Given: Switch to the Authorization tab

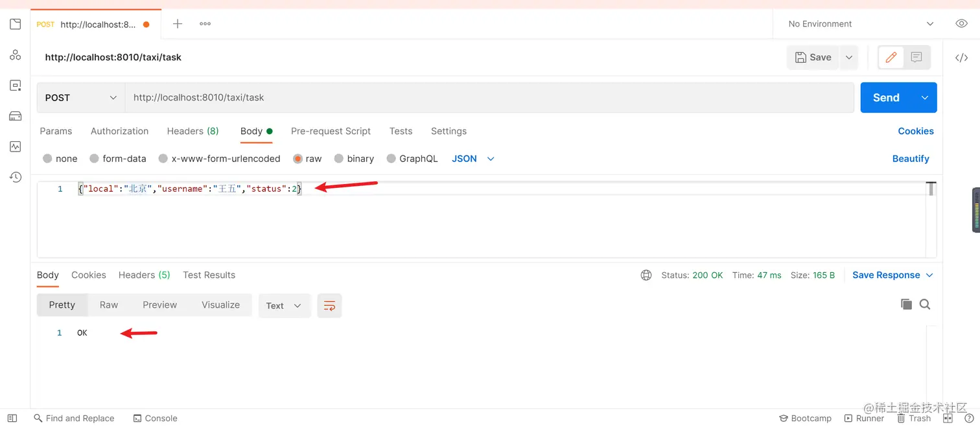Looking at the screenshot, I should [119, 131].
